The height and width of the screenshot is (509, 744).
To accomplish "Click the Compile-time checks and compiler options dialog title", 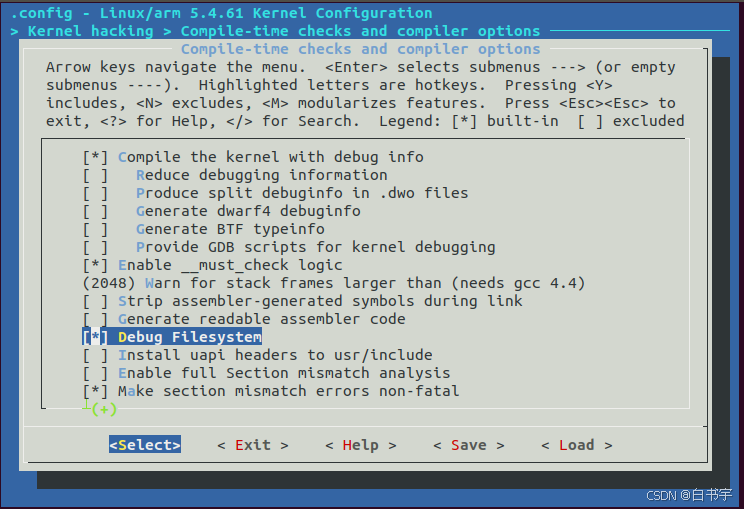I will [361, 49].
